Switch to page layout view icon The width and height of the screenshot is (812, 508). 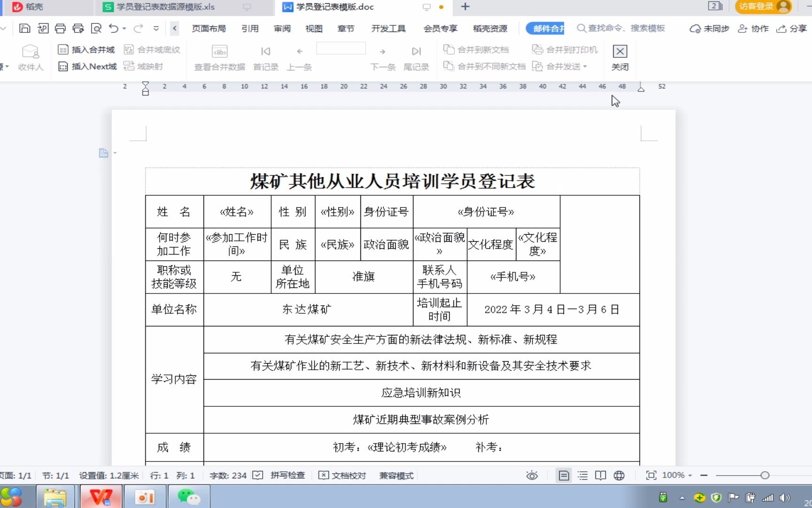(x=563, y=475)
